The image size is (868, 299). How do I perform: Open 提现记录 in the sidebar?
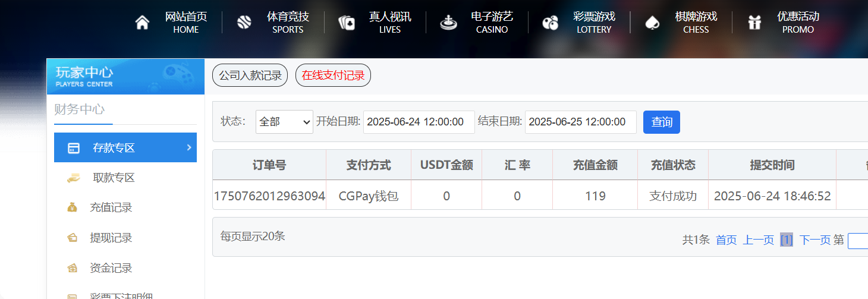pos(111,238)
